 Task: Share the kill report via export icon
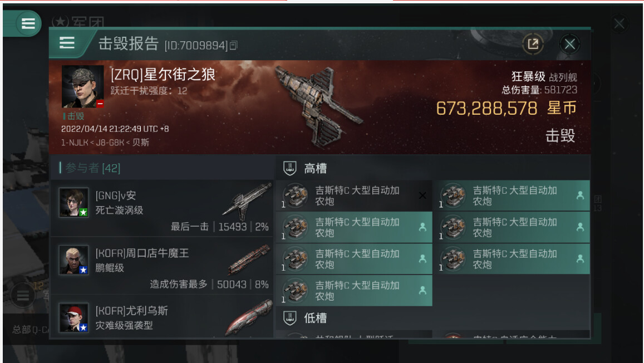pyautogui.click(x=533, y=44)
